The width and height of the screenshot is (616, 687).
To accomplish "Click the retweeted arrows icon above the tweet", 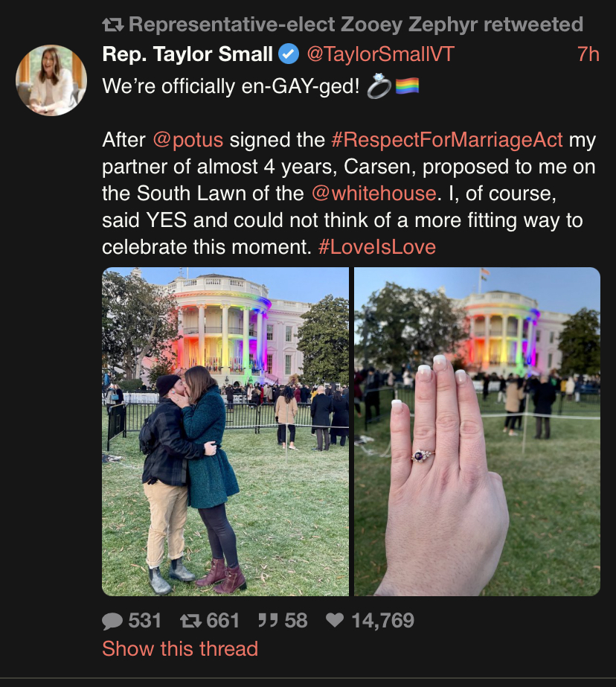I will pyautogui.click(x=113, y=25).
